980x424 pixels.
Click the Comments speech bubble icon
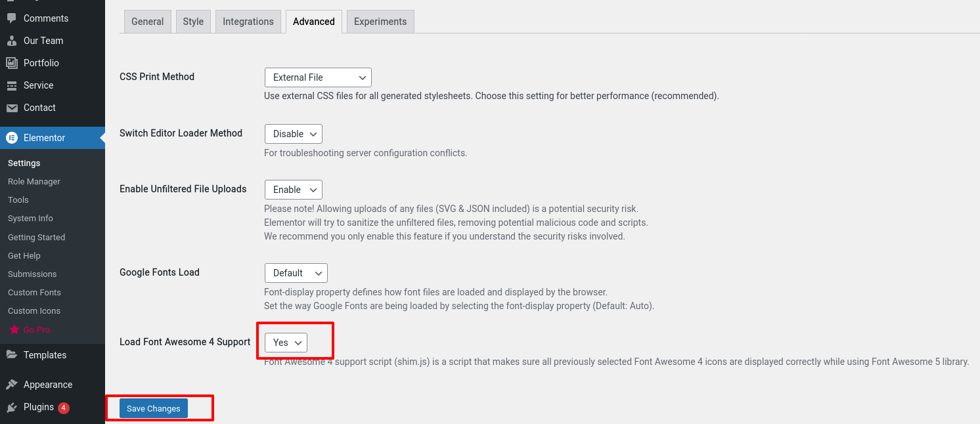[12, 18]
